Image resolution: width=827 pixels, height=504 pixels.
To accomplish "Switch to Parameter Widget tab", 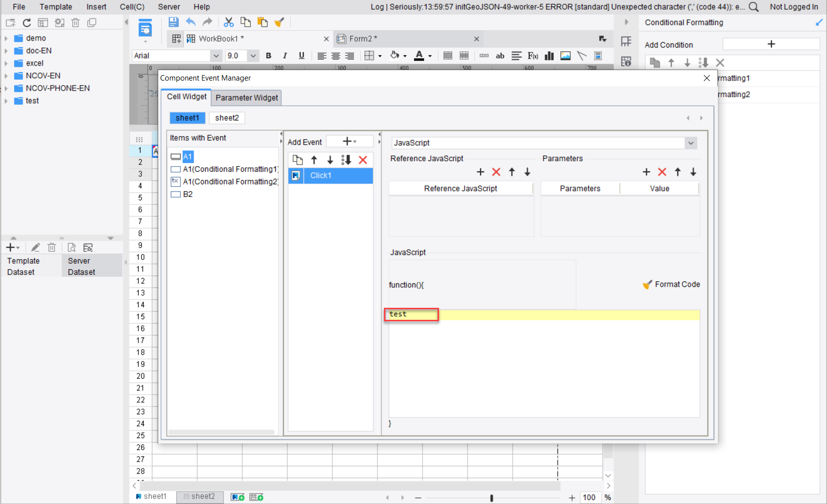I will [x=247, y=98].
